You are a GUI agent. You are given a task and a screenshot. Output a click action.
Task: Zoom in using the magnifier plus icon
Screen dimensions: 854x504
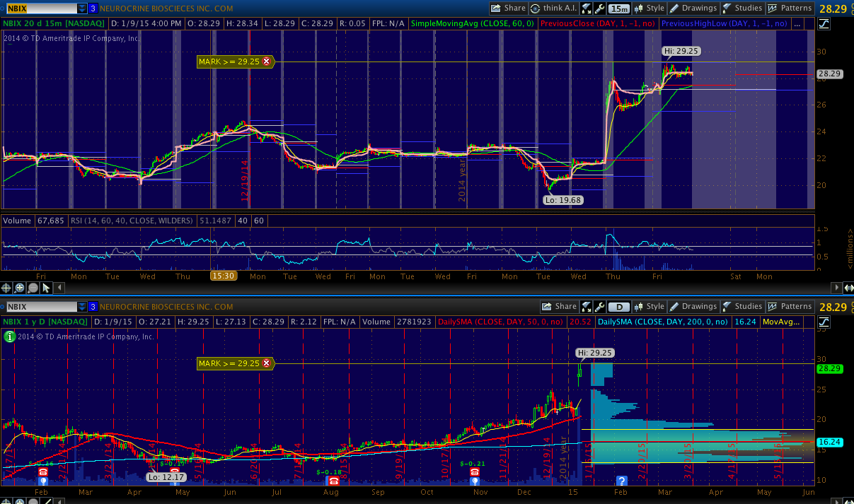[20, 288]
